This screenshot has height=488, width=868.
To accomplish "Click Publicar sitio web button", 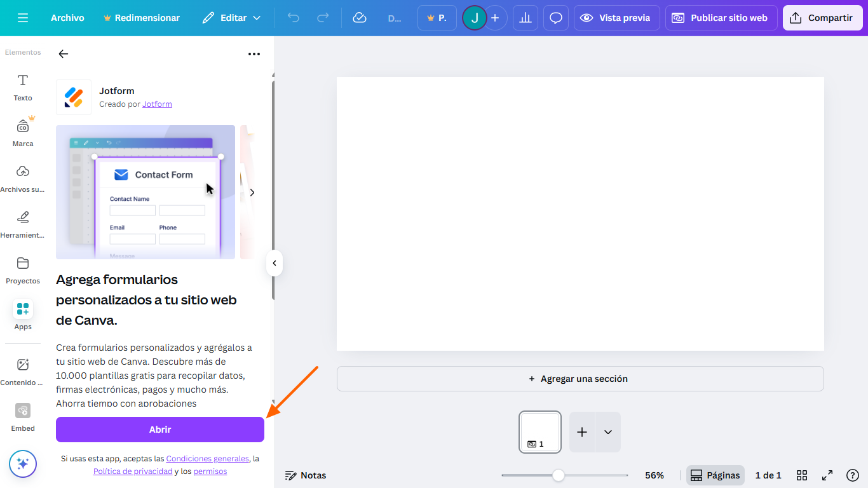I will (x=721, y=18).
